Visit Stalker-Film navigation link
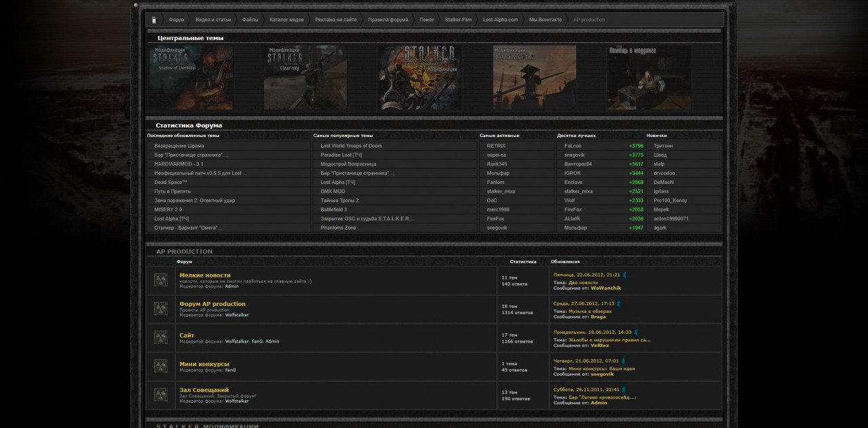 click(458, 20)
